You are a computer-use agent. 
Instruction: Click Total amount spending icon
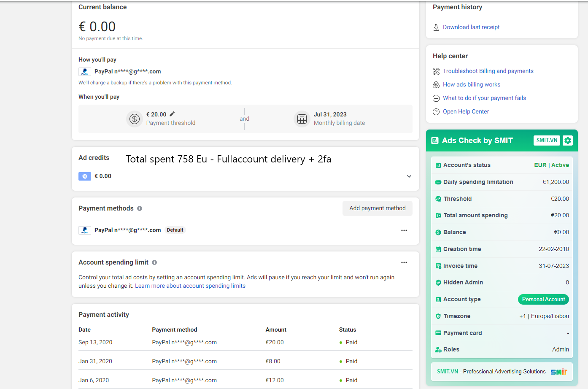438,216
